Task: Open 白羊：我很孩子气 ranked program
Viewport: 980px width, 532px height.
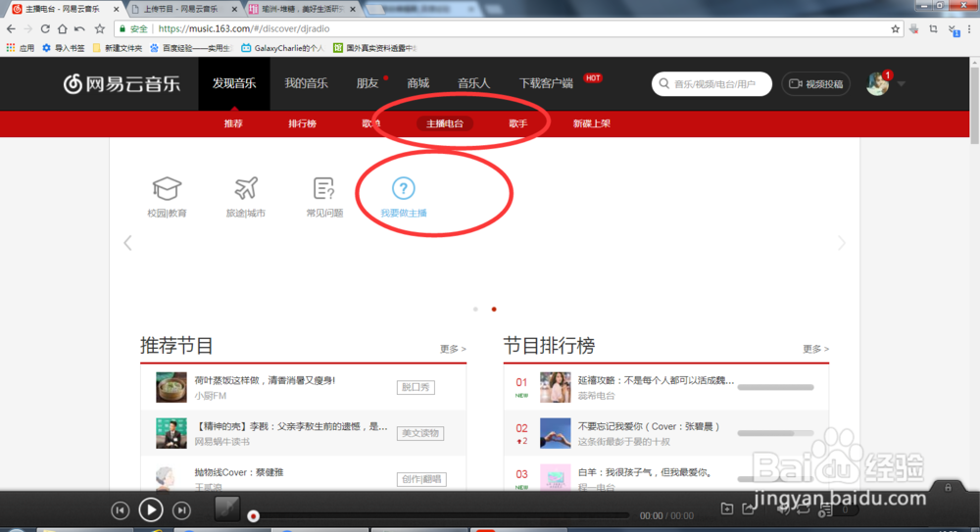Action: [x=645, y=472]
